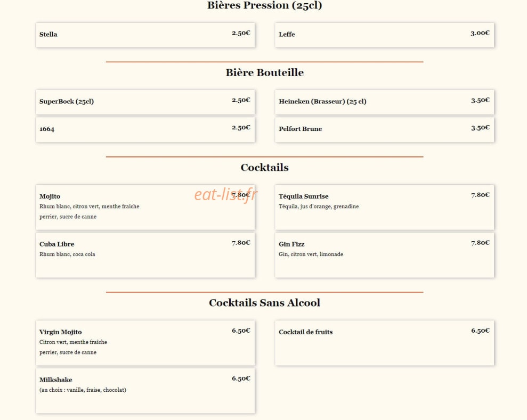
Task: Click the Mojito cocktail title
Action: tap(50, 196)
